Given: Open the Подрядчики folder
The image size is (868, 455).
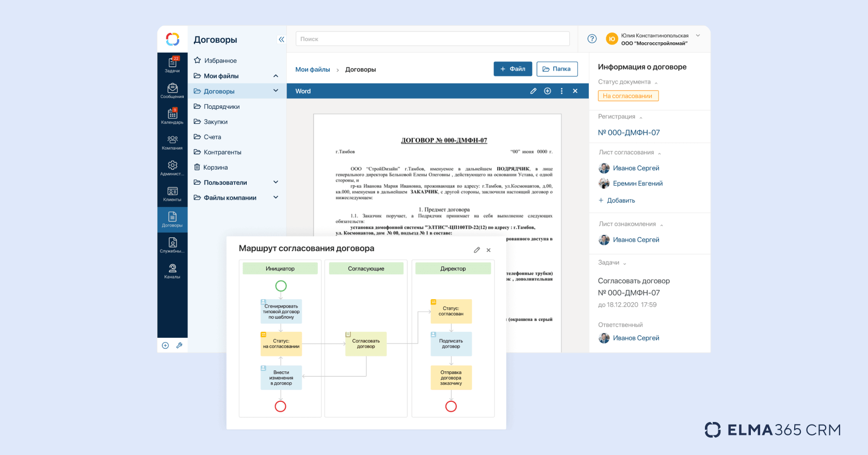Looking at the screenshot, I should 217,106.
